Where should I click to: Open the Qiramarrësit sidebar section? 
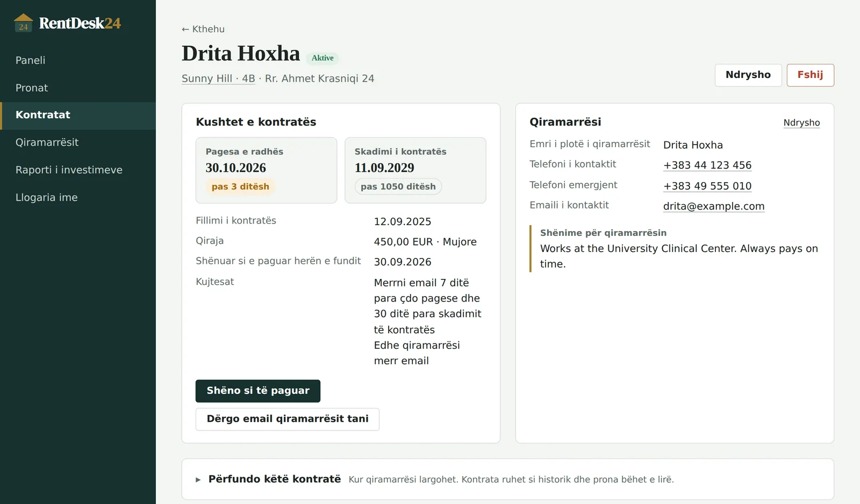tap(78, 142)
